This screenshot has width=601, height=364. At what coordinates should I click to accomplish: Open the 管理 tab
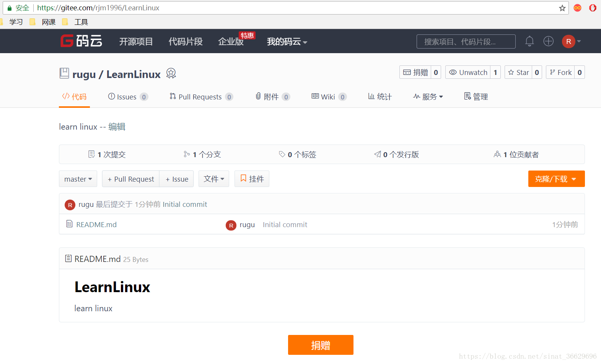pyautogui.click(x=476, y=97)
